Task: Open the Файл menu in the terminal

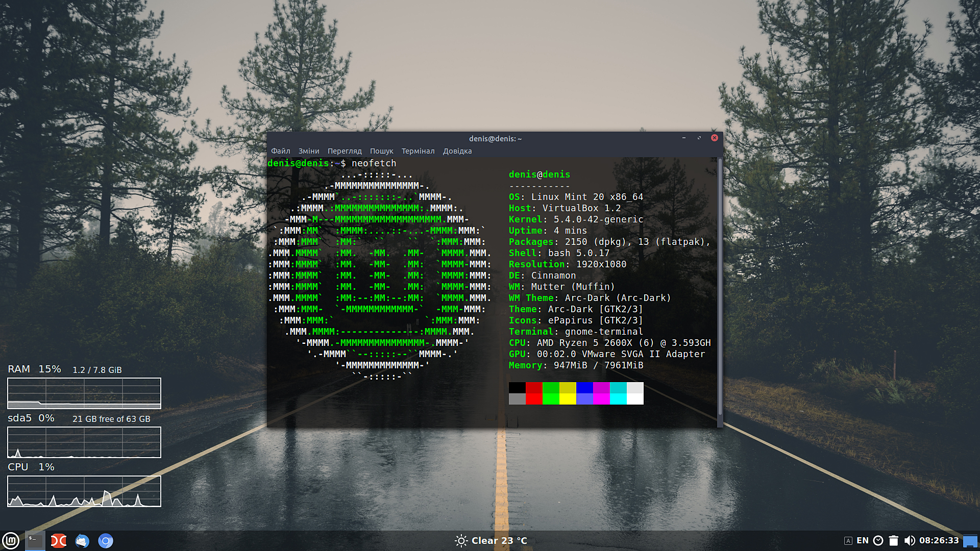Action: pos(281,151)
